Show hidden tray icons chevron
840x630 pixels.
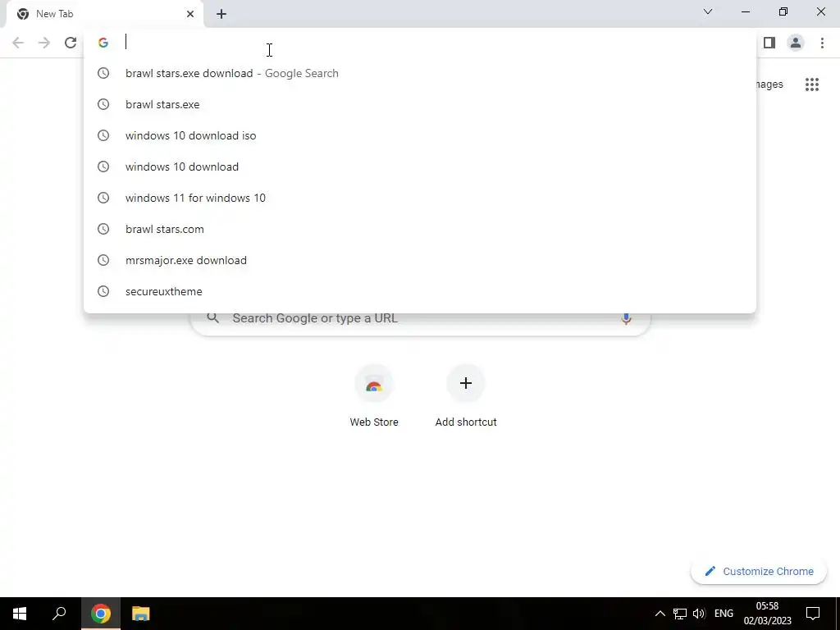point(660,614)
